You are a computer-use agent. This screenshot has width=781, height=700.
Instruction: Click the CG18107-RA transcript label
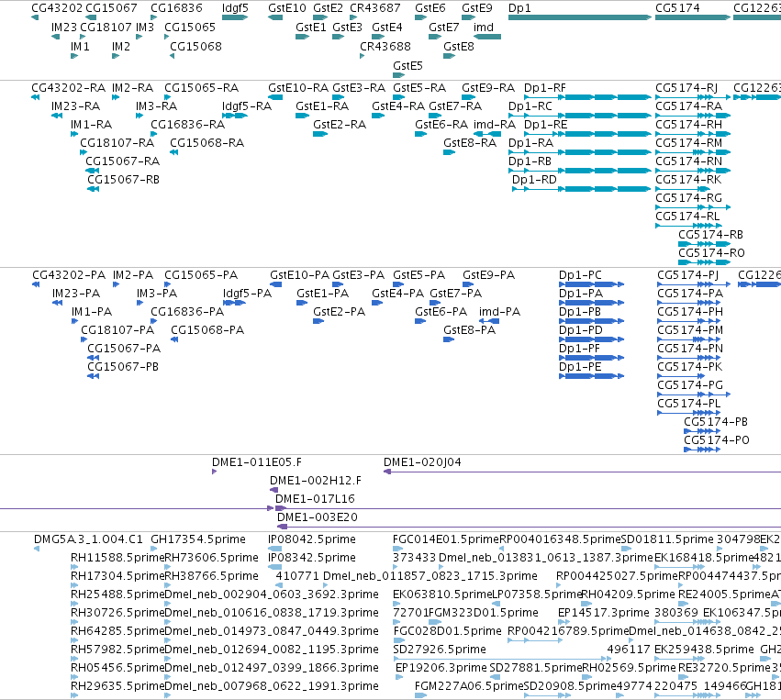117,142
